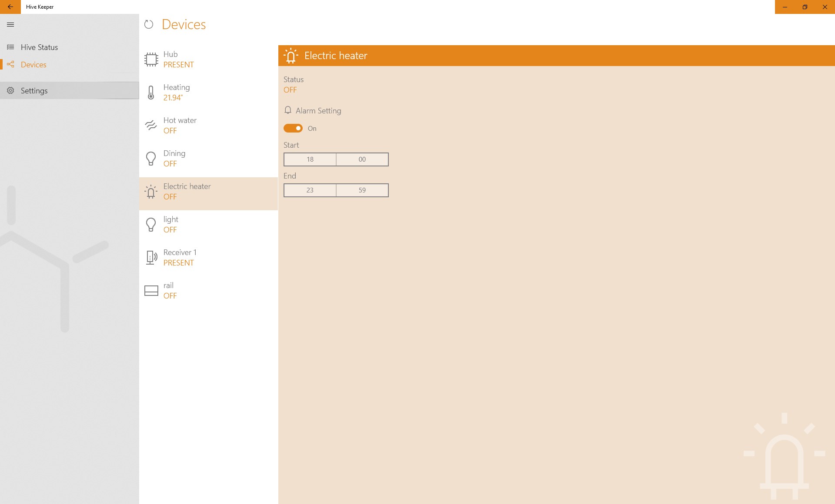Select the light device entry
Screen dimensions: 835x504
tap(208, 225)
